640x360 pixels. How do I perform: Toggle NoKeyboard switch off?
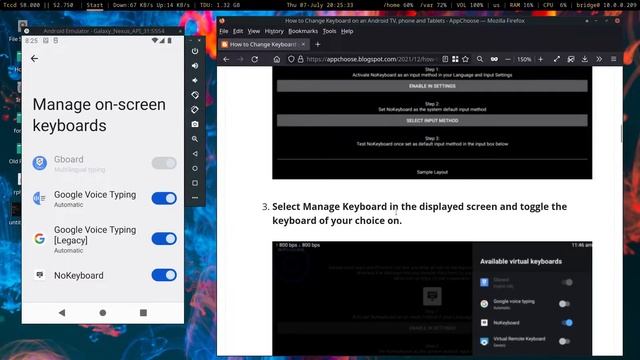tap(164, 275)
